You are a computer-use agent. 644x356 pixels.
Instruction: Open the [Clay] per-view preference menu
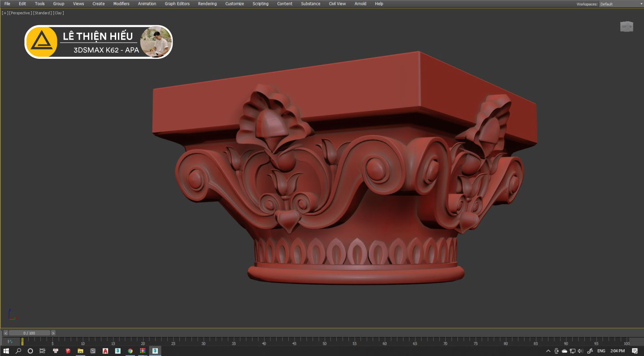click(x=58, y=13)
